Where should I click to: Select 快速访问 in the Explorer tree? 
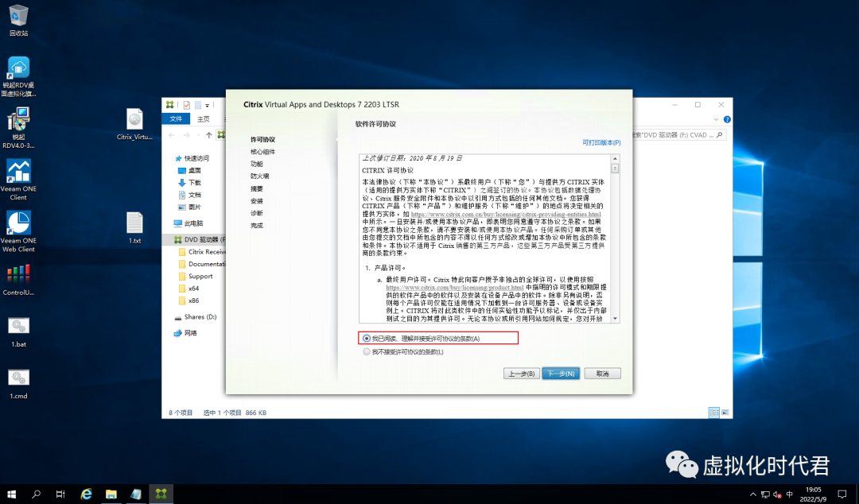coord(196,158)
